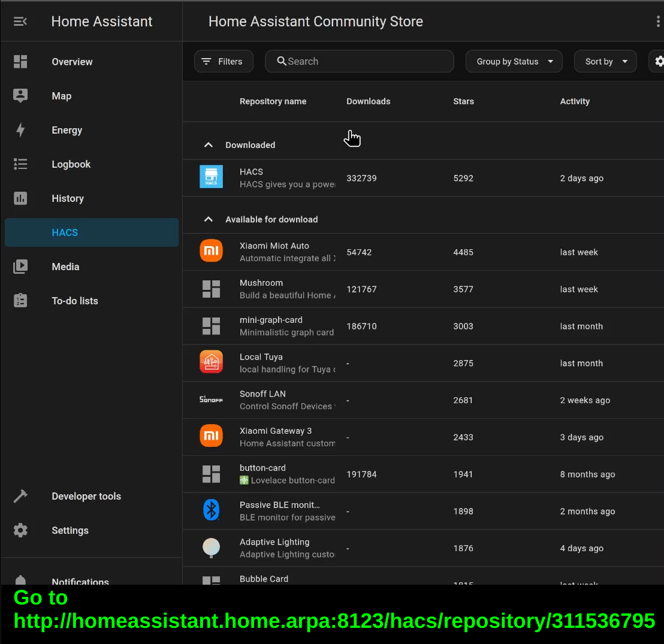
Task: Click the Logbook list icon
Action: pyautogui.click(x=20, y=164)
